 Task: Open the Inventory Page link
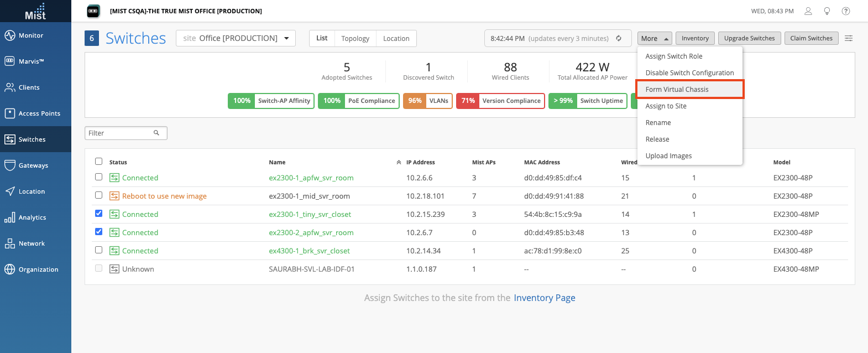(x=544, y=298)
